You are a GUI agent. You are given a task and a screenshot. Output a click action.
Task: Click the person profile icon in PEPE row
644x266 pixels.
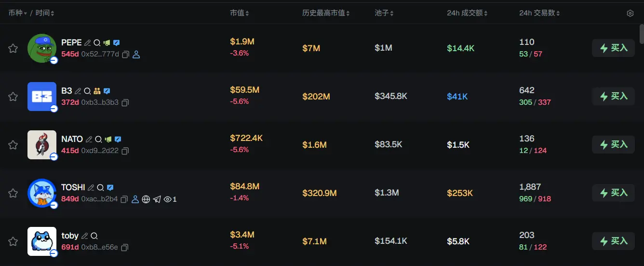point(136,55)
